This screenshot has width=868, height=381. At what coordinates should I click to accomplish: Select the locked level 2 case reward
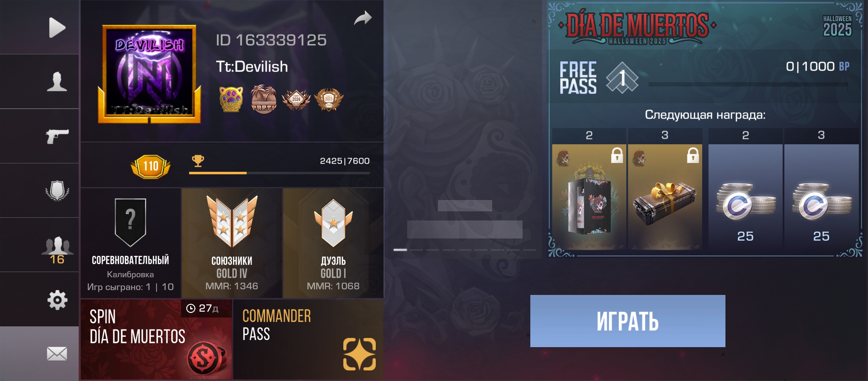tap(589, 196)
